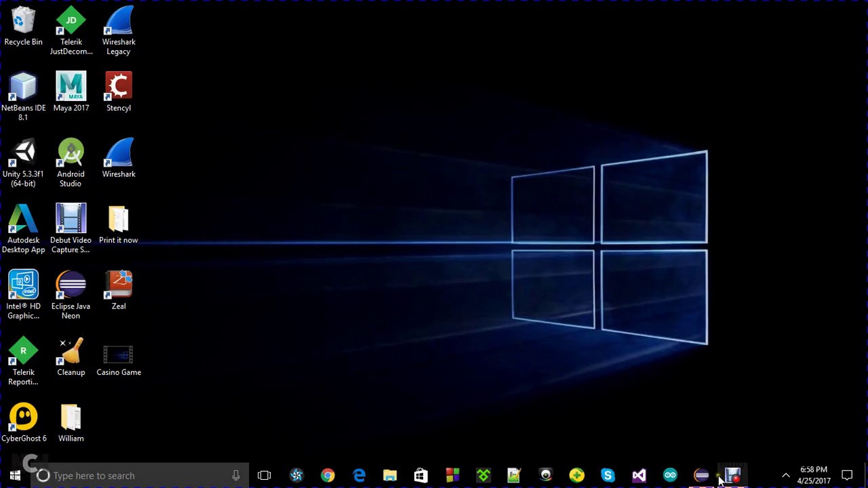Launch Microsoft Edge from the taskbar

coord(359,476)
